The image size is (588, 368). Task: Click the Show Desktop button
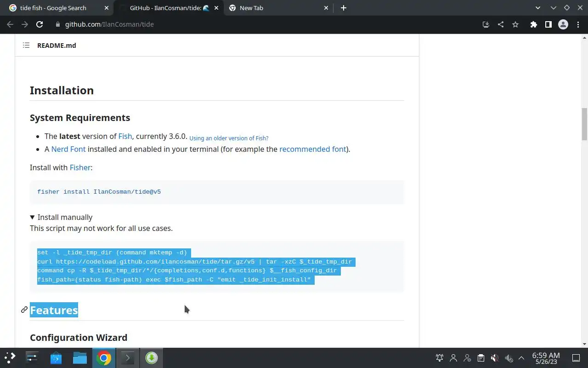pos(576,358)
